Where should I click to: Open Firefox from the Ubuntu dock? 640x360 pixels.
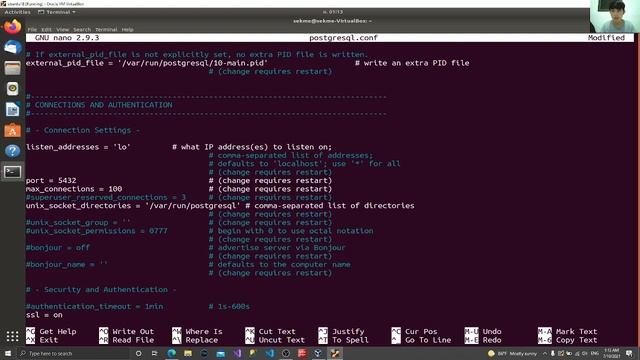[x=12, y=27]
